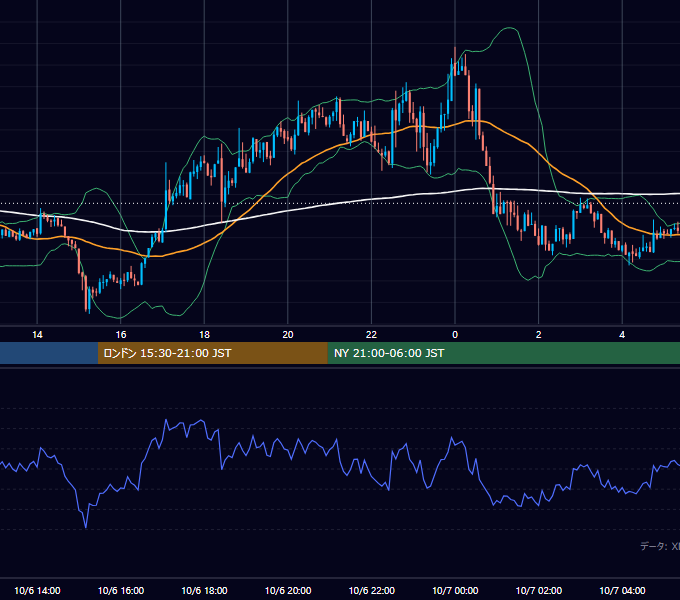Click the 14 hour axis label

37,335
